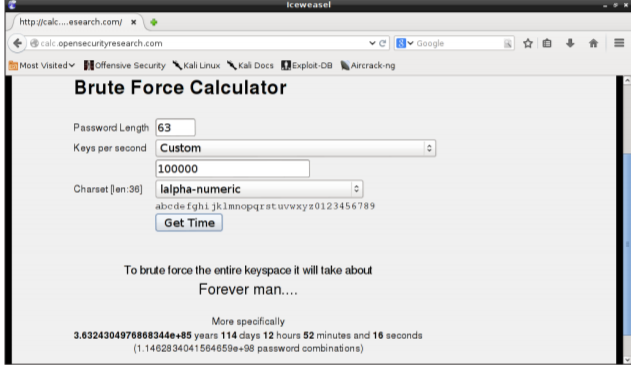631x365 pixels.
Task: Open Offensive Security bookmark
Action: click(125, 65)
